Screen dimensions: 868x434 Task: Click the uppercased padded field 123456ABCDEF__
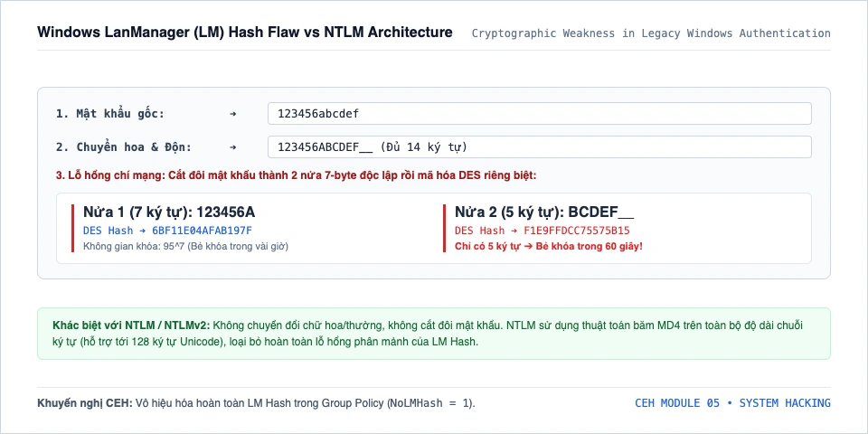tap(539, 146)
